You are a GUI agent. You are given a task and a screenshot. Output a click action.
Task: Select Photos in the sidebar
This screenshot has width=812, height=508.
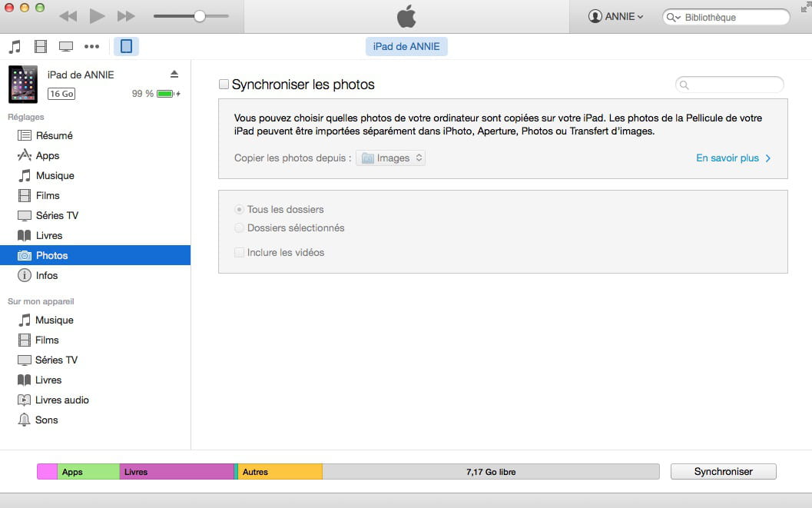coord(95,255)
